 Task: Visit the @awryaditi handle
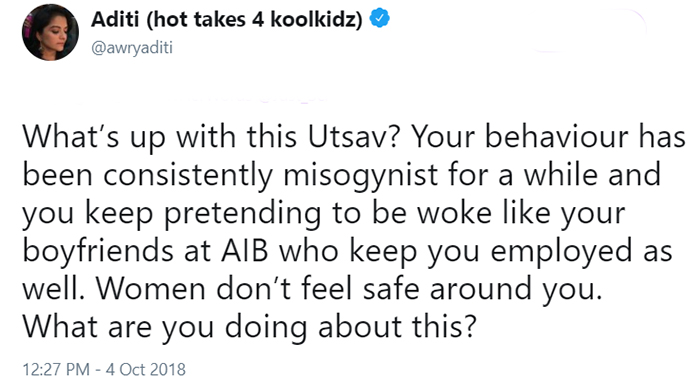point(132,47)
